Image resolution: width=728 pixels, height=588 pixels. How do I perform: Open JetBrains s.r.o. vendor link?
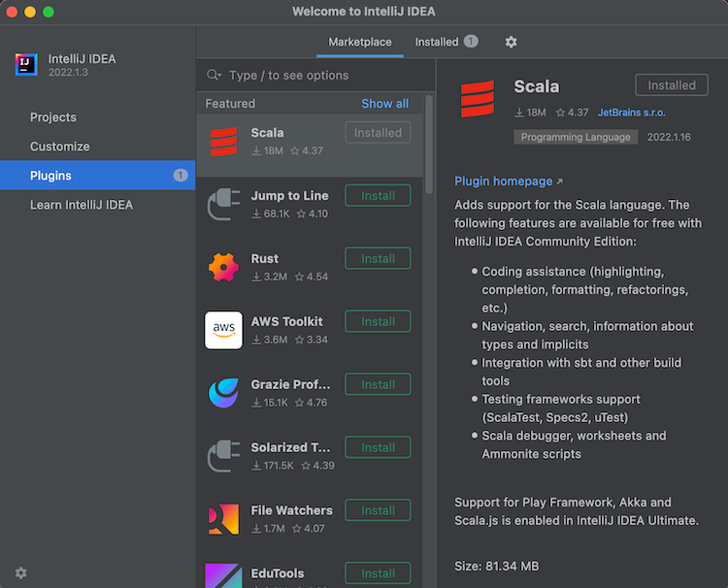(632, 113)
